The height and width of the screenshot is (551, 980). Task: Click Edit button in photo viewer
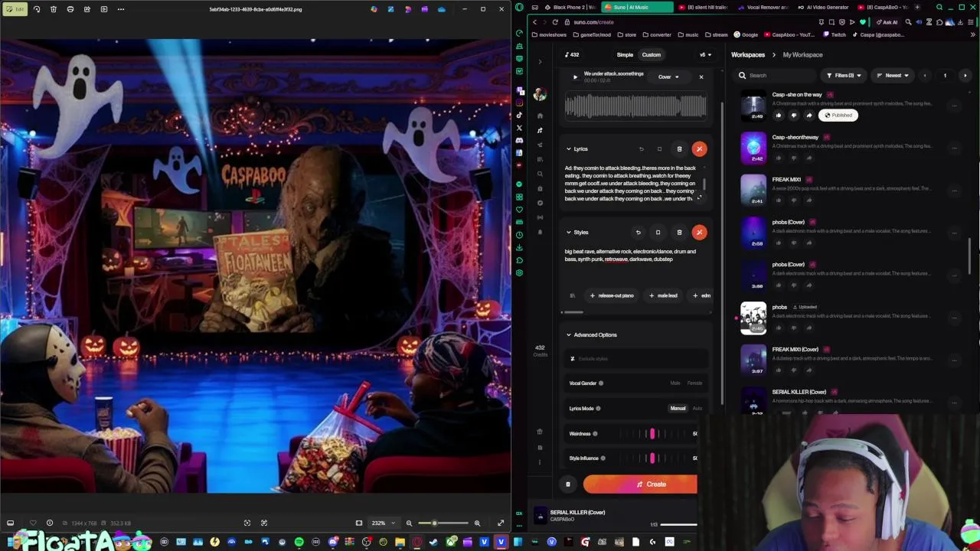pos(16,9)
